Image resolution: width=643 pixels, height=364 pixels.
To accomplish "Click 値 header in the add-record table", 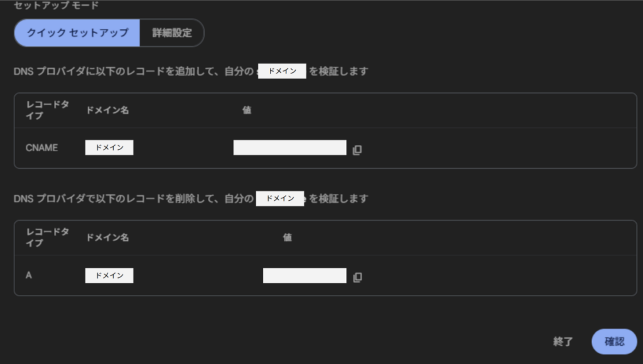I will pyautogui.click(x=247, y=110).
